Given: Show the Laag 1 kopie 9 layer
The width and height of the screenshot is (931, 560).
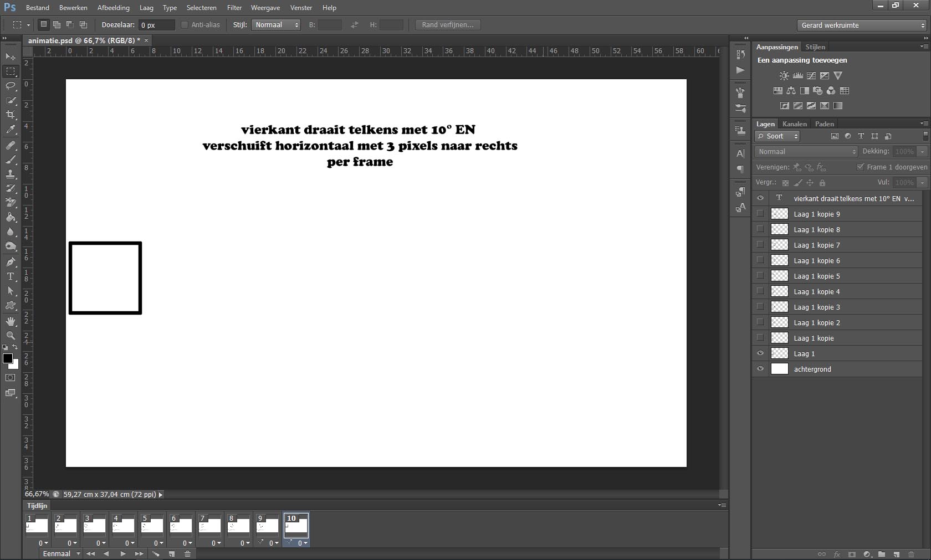Looking at the screenshot, I should tap(760, 214).
